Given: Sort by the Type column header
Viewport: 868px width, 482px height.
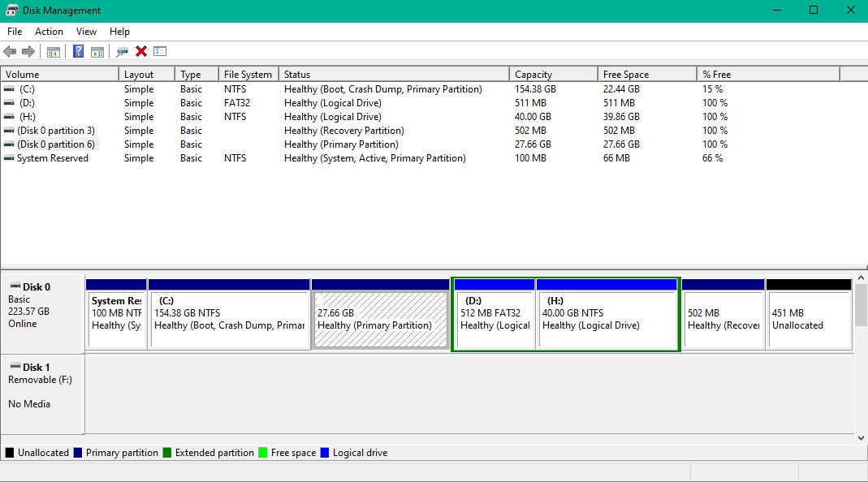Looking at the screenshot, I should click(197, 74).
